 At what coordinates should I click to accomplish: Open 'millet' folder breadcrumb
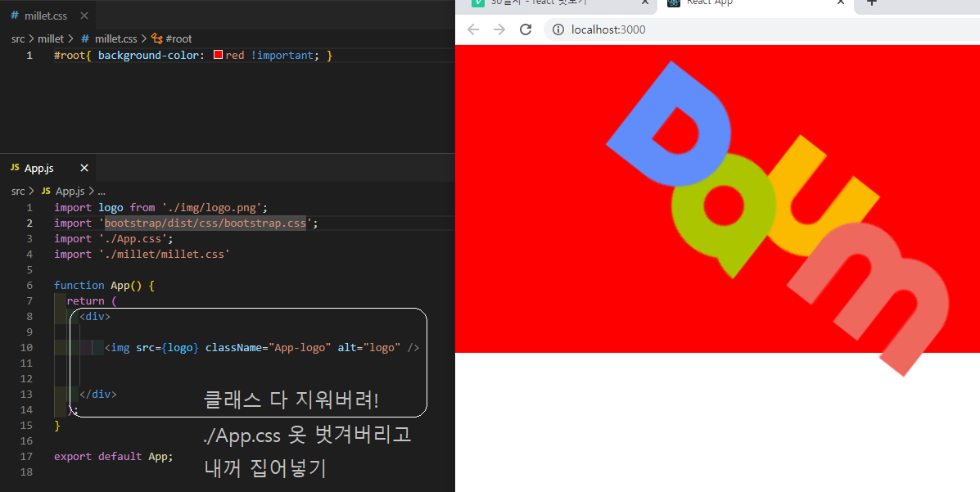(51, 38)
